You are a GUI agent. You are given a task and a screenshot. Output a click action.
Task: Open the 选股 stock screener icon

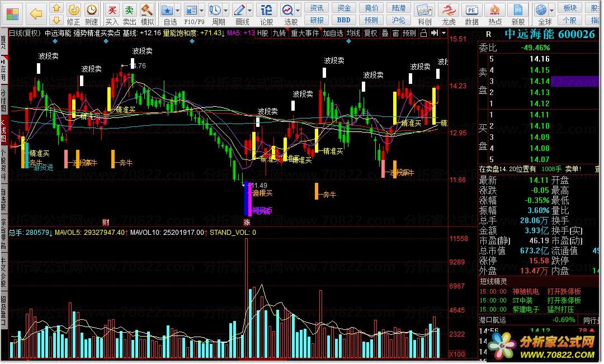pos(287,10)
